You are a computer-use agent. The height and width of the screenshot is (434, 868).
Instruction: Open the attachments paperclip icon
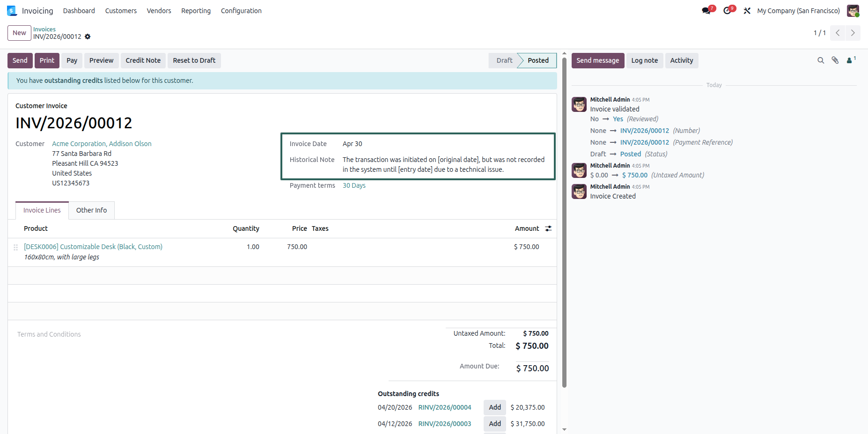pos(835,60)
